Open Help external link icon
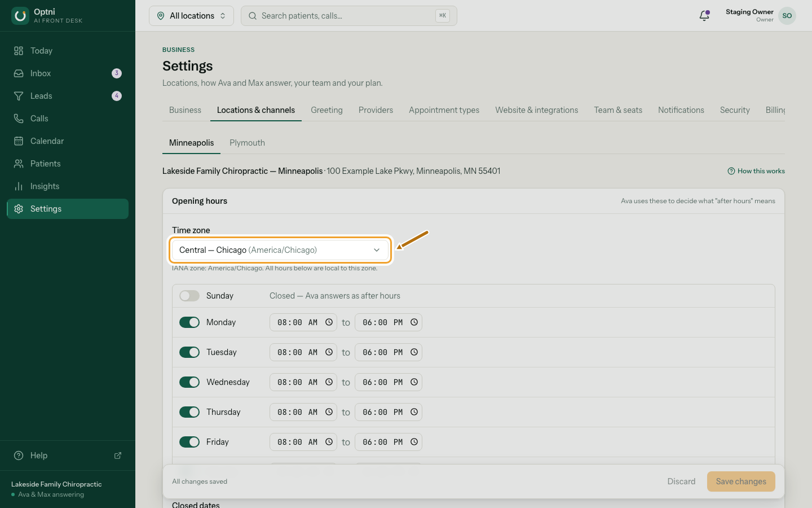The width and height of the screenshot is (812, 508). 118,456
